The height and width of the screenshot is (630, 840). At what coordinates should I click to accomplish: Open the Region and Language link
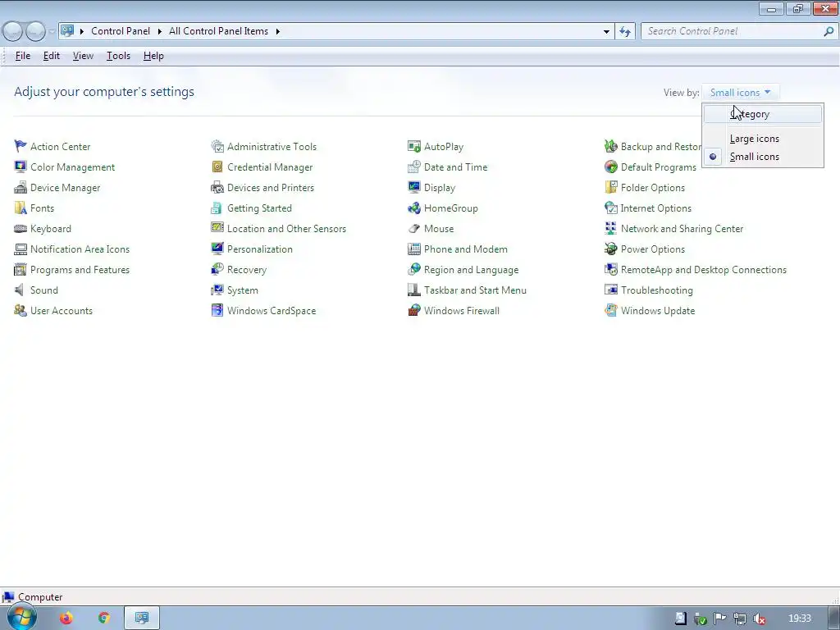pyautogui.click(x=471, y=269)
